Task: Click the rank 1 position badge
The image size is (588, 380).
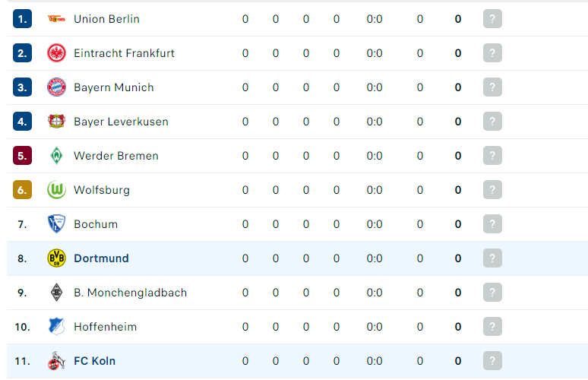Action: pos(22,19)
